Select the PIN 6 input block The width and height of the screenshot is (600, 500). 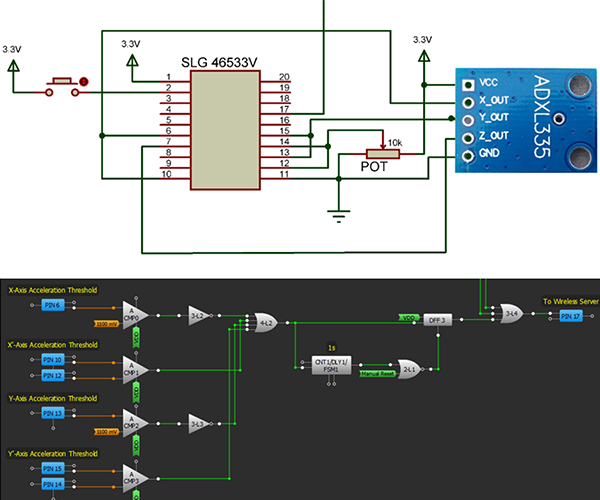click(53, 305)
